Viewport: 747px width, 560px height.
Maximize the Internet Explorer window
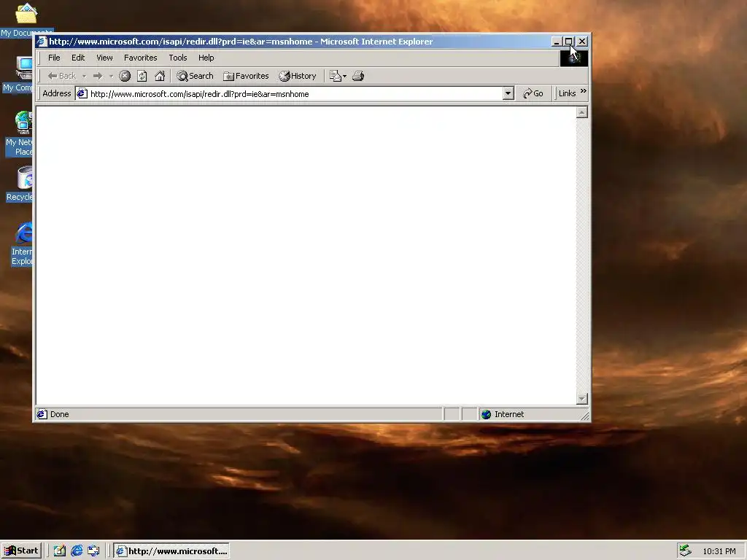click(569, 42)
